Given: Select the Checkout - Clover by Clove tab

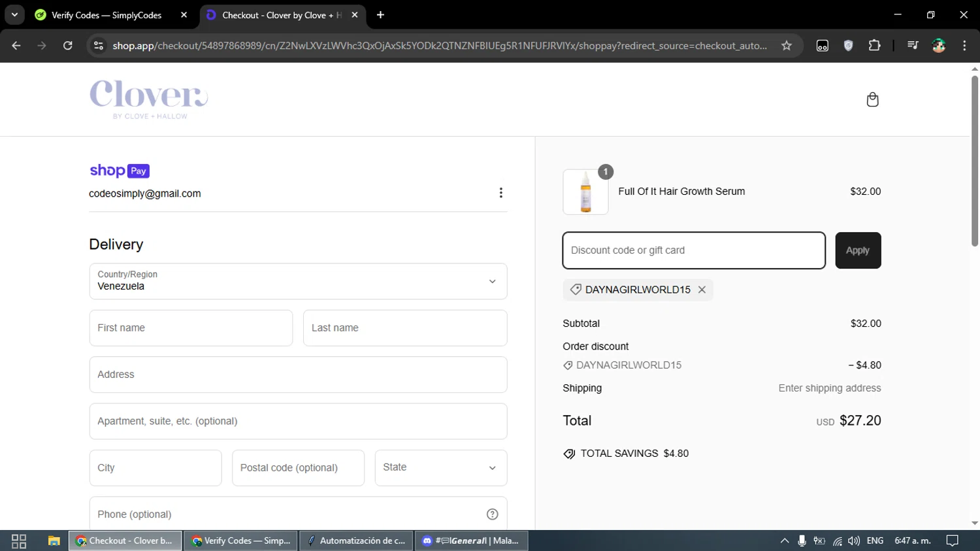Looking at the screenshot, I should coord(281,14).
